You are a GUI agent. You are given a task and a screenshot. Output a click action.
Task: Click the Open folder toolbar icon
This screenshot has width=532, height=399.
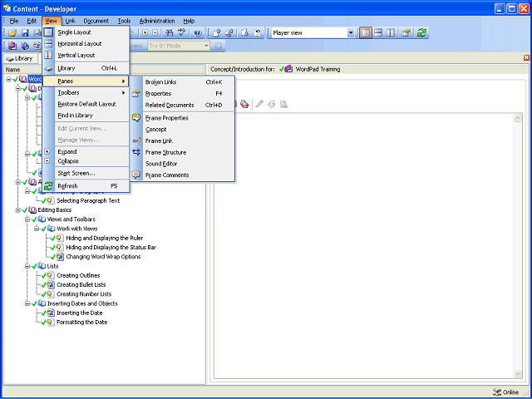click(x=12, y=33)
